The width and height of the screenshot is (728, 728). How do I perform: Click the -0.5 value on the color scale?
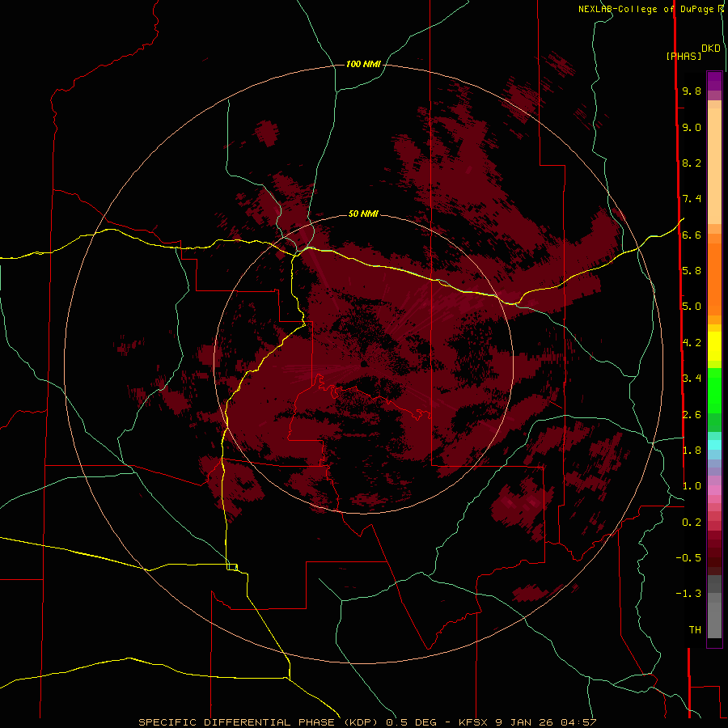click(688, 557)
